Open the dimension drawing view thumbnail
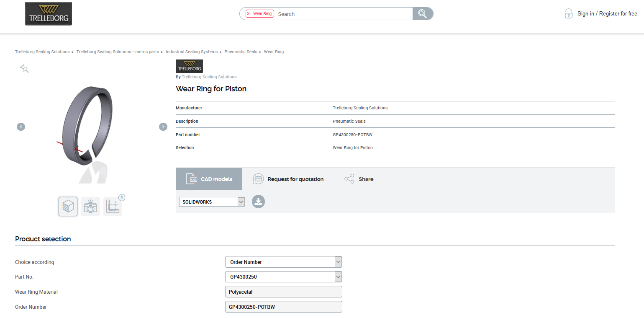The width and height of the screenshot is (644, 318). pos(113,207)
